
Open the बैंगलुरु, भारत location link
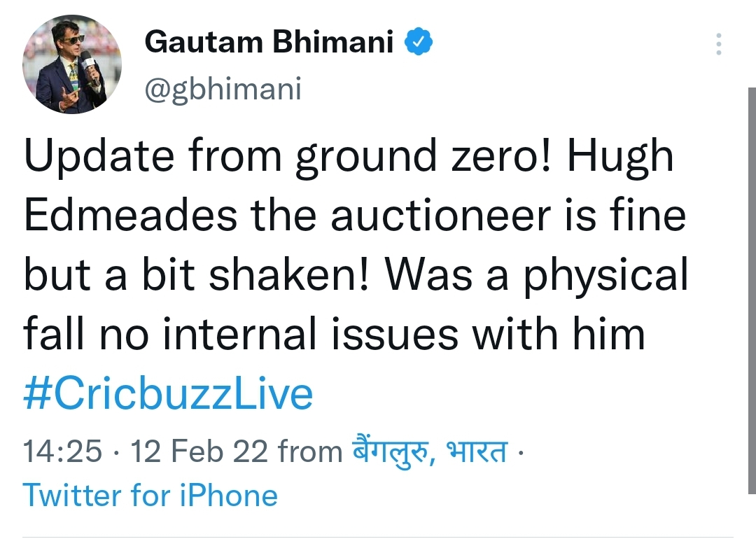pyautogui.click(x=430, y=450)
